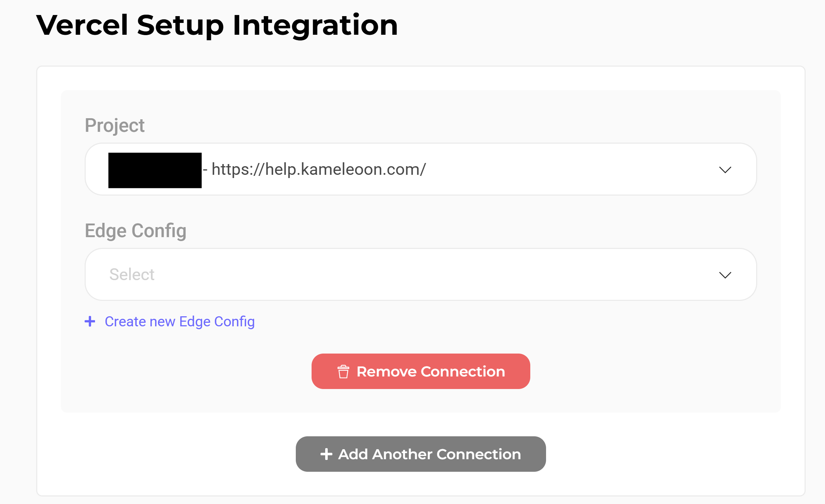Click the Select placeholder text
This screenshot has height=504, width=825.
pos(132,274)
